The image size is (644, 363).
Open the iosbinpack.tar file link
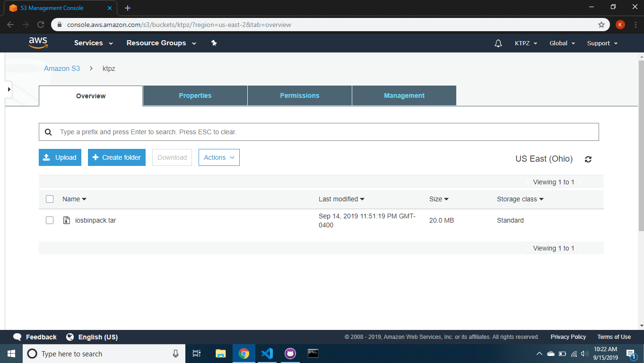96,220
